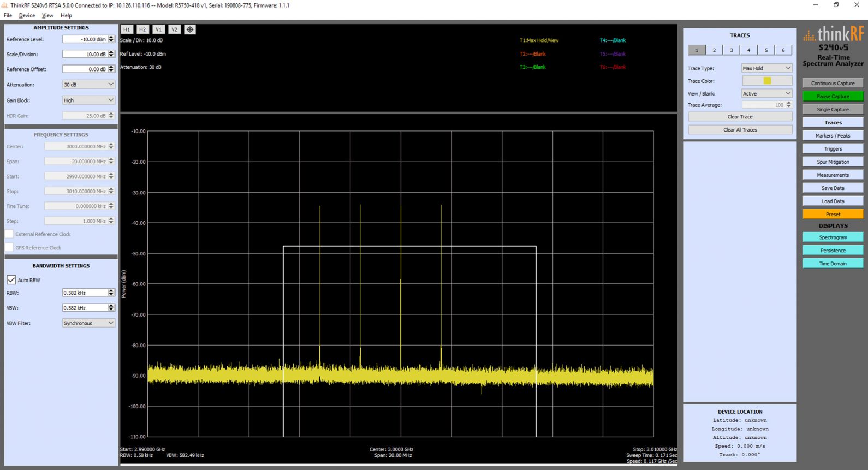This screenshot has height=470, width=868.
Task: Click the green Pause Capture button
Action: point(833,97)
